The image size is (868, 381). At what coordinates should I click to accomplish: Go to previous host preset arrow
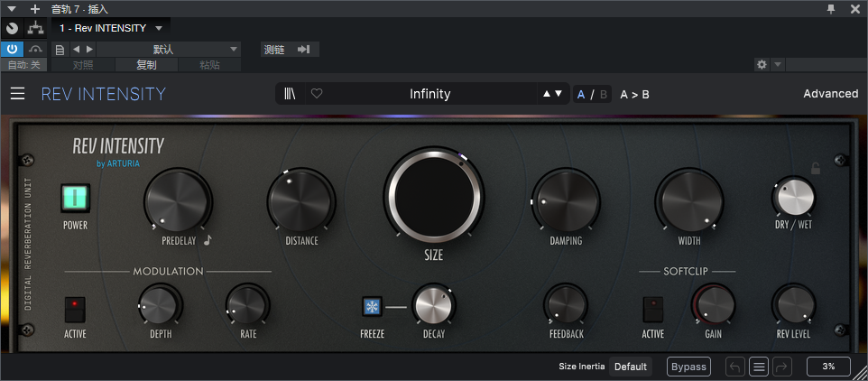[77, 50]
